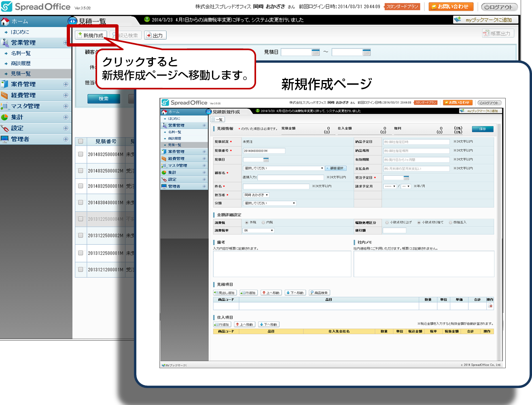The image size is (532, 405).
Task: Select the 外税 radio button in the 新規作成 page
Action: [247, 223]
